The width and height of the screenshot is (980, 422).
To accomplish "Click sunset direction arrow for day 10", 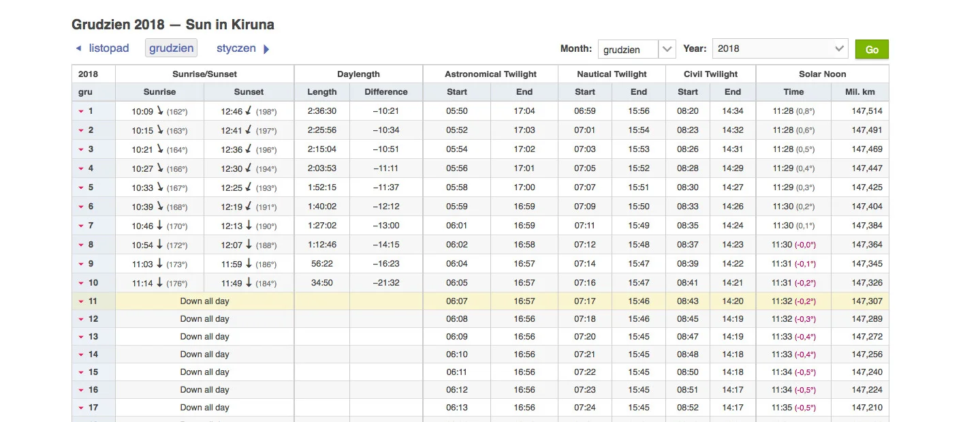I will (249, 282).
